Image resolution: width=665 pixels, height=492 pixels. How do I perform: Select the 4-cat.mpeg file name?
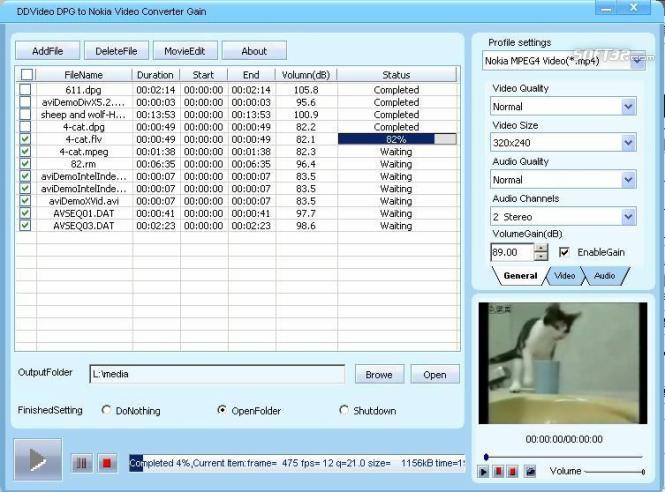point(84,151)
